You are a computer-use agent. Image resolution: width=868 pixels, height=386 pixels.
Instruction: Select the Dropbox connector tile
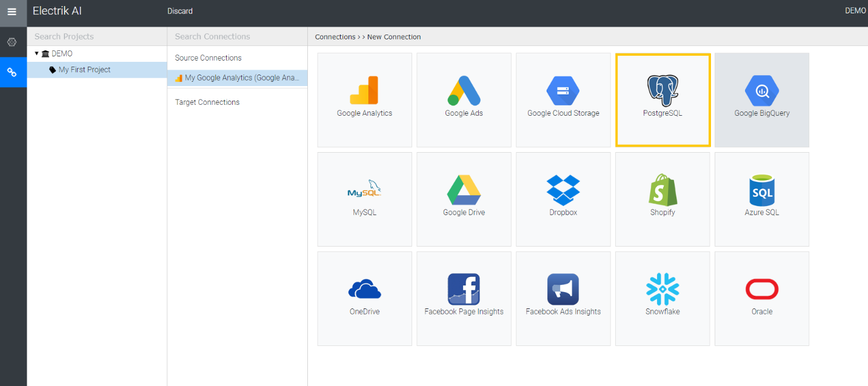coord(563,199)
